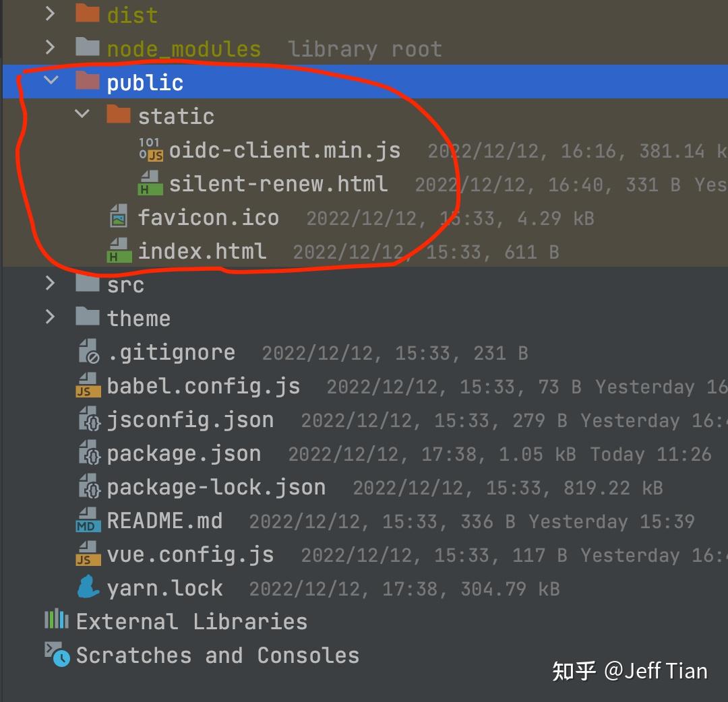Expand the node_modules folder

[49, 47]
